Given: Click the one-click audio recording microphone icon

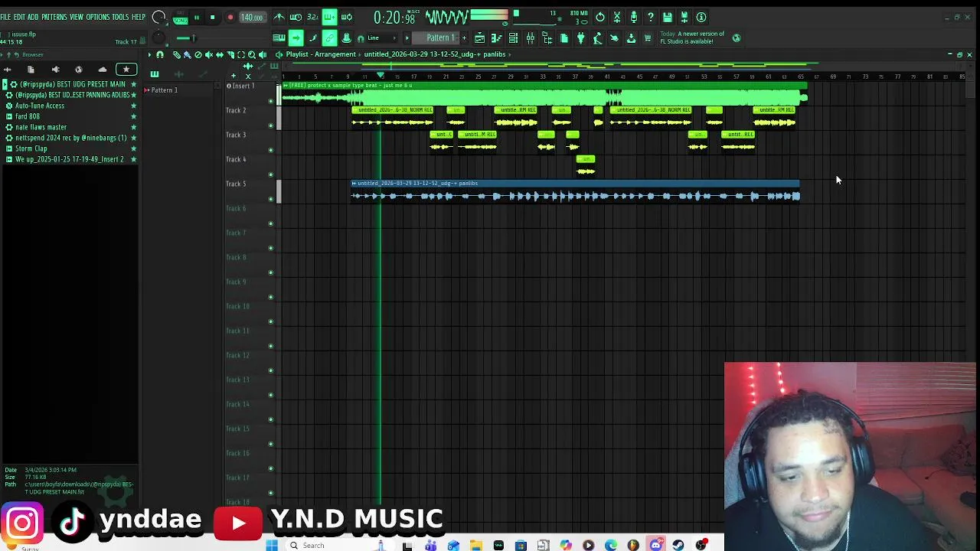Looking at the screenshot, I should 634,17.
